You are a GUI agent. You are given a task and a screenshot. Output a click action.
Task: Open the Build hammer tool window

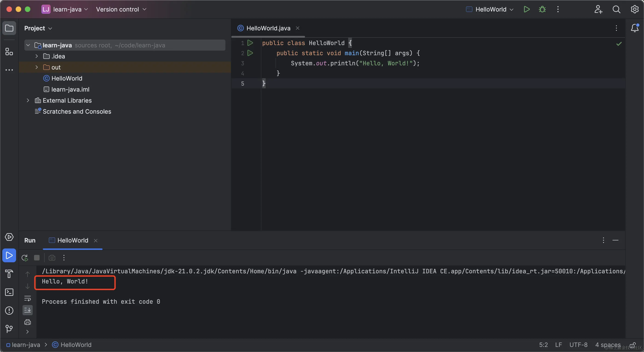(x=9, y=274)
